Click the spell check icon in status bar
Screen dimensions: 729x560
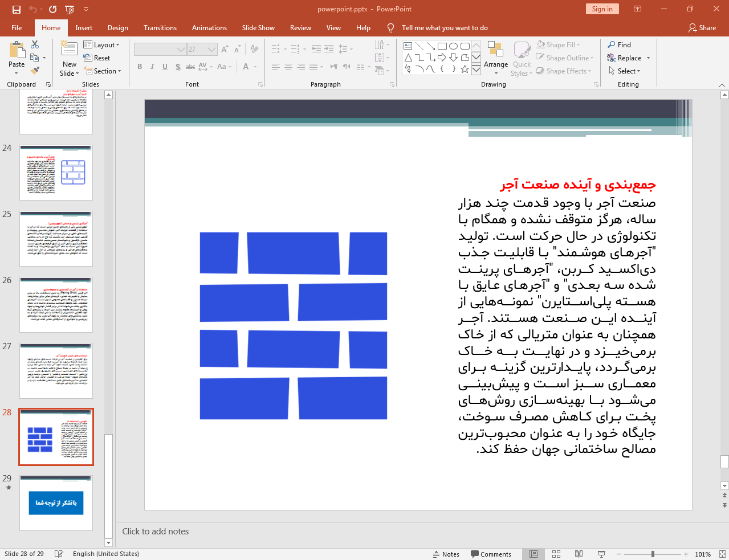pyautogui.click(x=58, y=554)
